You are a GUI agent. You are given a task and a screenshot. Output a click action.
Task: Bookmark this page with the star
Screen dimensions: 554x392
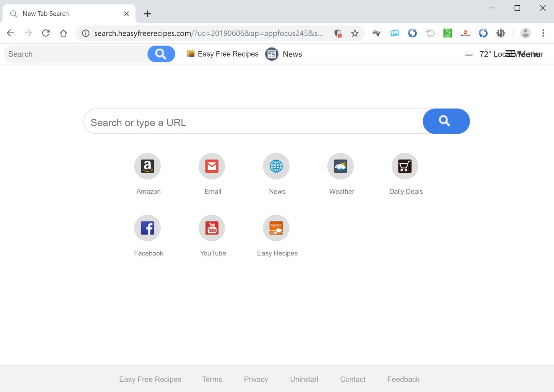pyautogui.click(x=355, y=33)
